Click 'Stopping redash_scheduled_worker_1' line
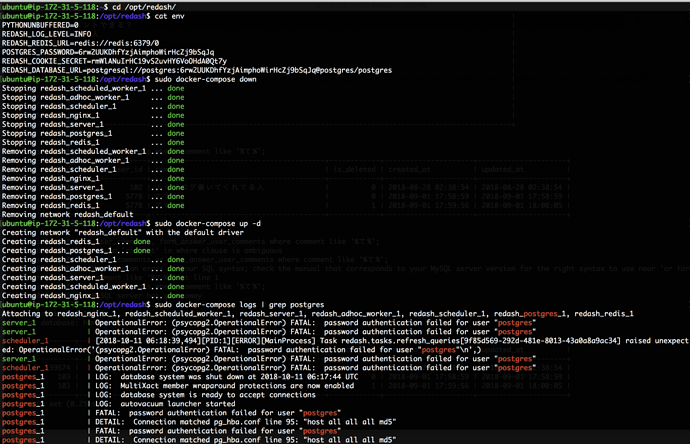 93,88
